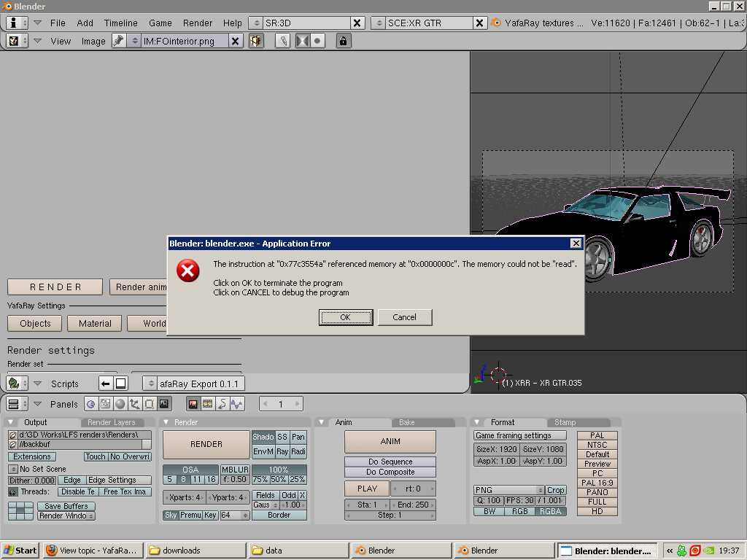The height and width of the screenshot is (560, 747).
Task: Click the ANIM button
Action: (x=390, y=441)
